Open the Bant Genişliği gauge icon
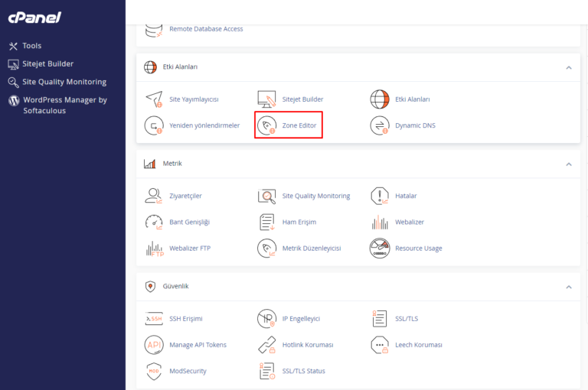This screenshot has width=588, height=390. tap(154, 223)
